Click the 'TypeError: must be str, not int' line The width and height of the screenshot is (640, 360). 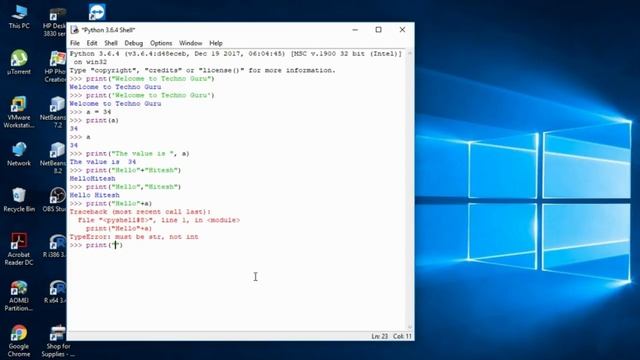point(134,237)
